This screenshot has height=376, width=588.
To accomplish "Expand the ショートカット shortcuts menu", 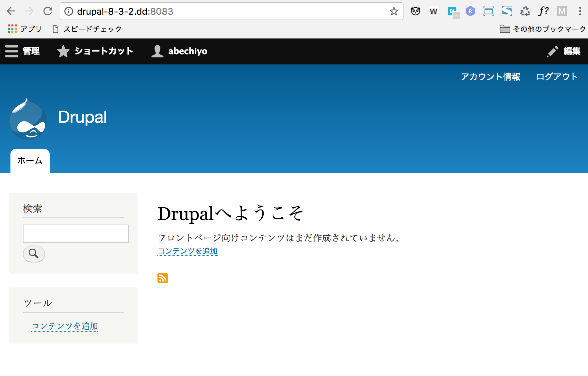I will (95, 51).
